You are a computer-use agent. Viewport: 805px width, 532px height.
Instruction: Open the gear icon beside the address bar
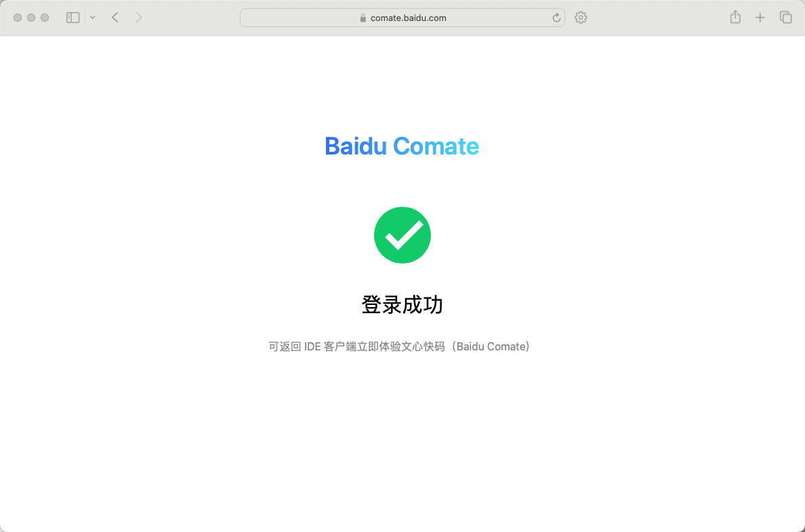[x=581, y=18]
